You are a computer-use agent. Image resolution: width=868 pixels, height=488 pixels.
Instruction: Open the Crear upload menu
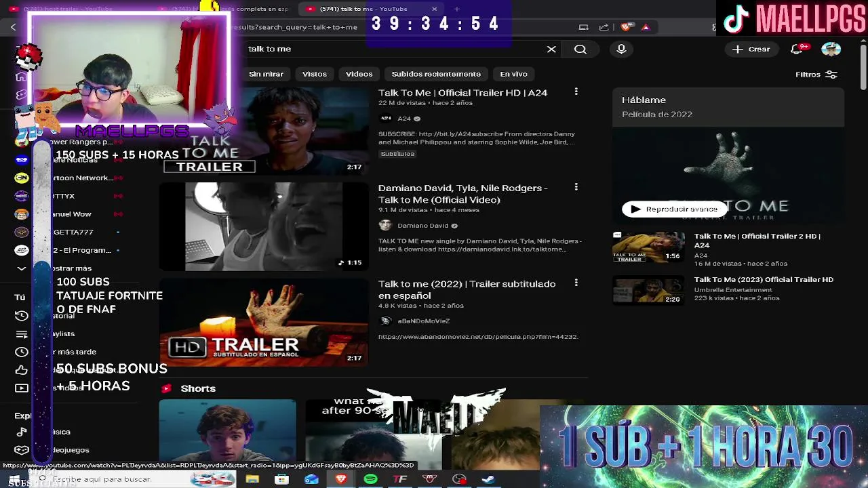tap(751, 49)
